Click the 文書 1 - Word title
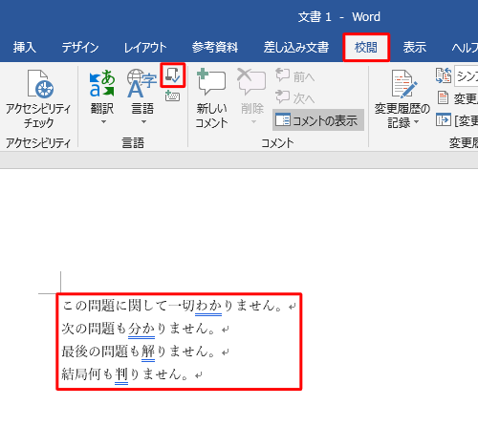478x448 pixels. (x=339, y=16)
